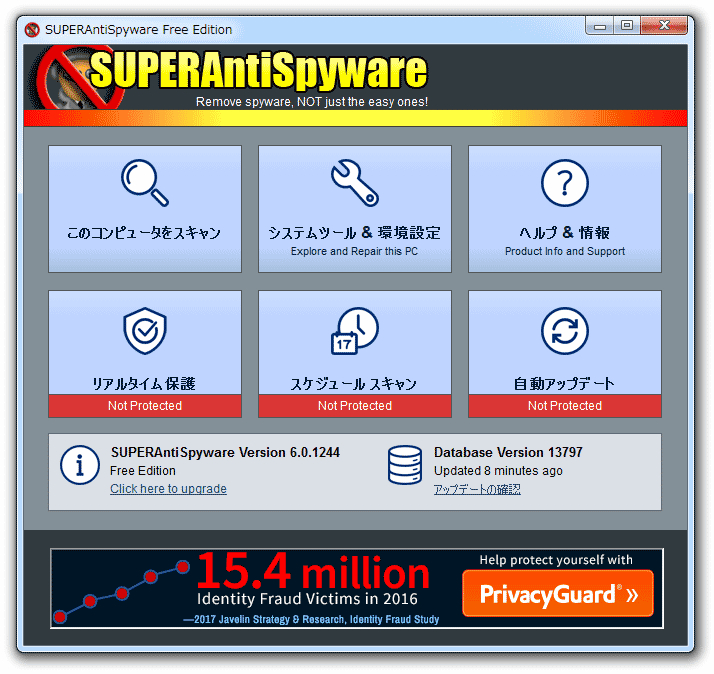The height and width of the screenshot is (674, 714).
Task: Click the '自動アップデート' label
Action: coord(564,384)
